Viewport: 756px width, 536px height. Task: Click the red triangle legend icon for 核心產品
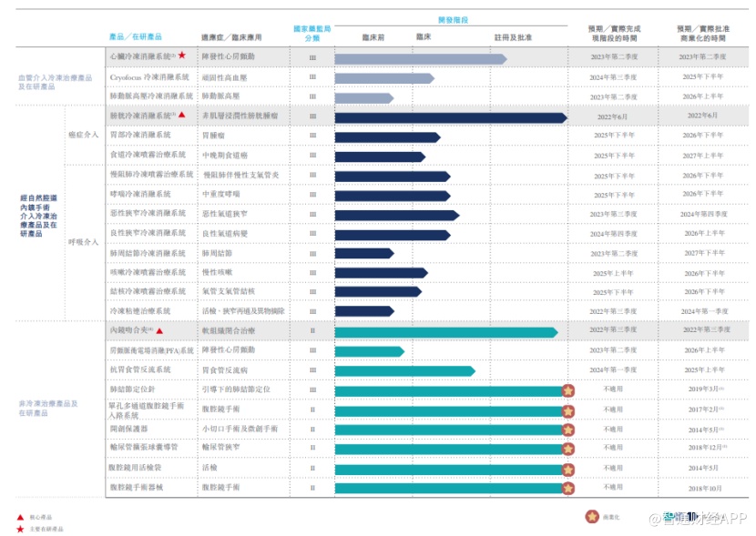20,516
